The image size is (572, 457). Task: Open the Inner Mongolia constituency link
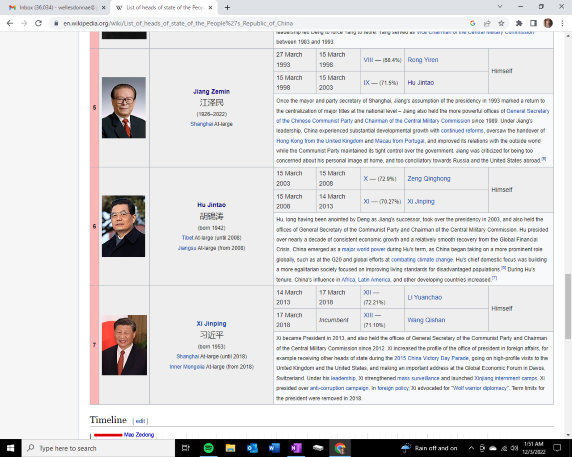click(x=187, y=367)
